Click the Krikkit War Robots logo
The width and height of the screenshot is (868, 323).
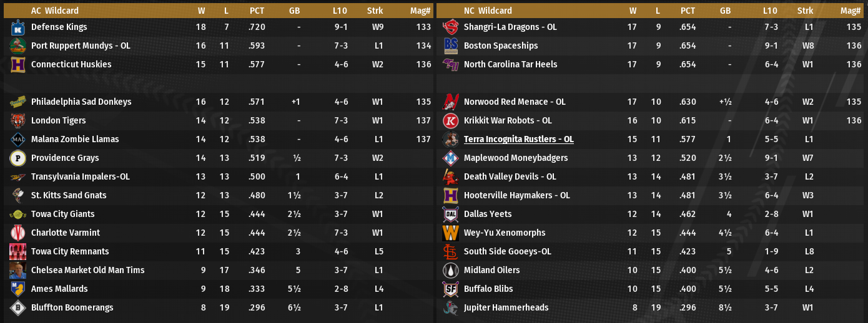tap(450, 121)
